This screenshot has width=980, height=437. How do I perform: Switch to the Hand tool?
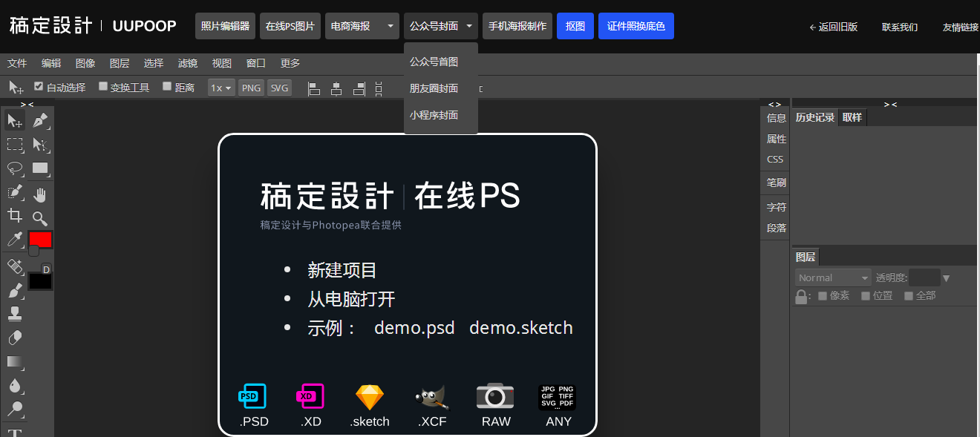[x=40, y=194]
